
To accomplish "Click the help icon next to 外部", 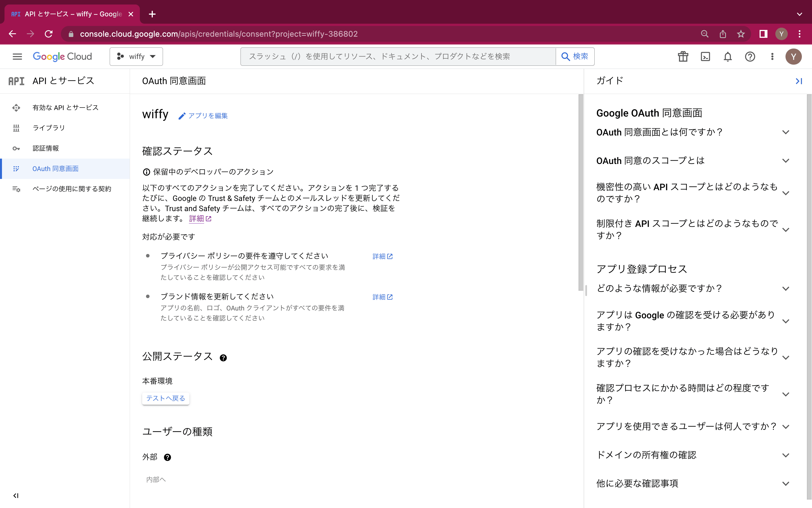I will 167,457.
